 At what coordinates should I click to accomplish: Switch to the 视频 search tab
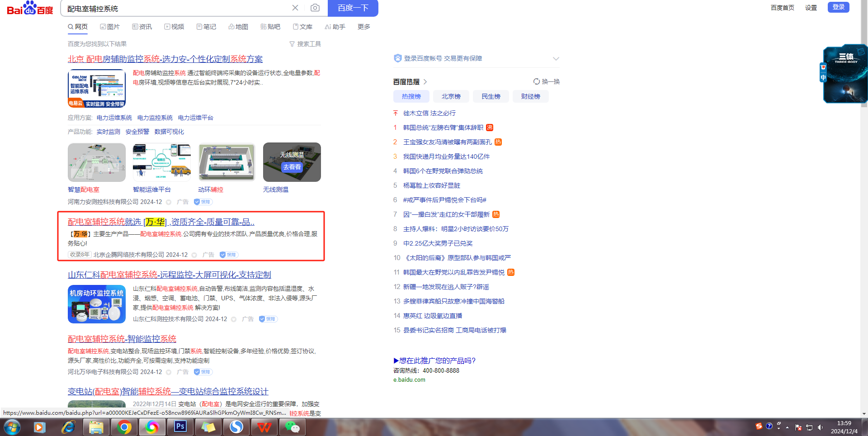click(174, 27)
